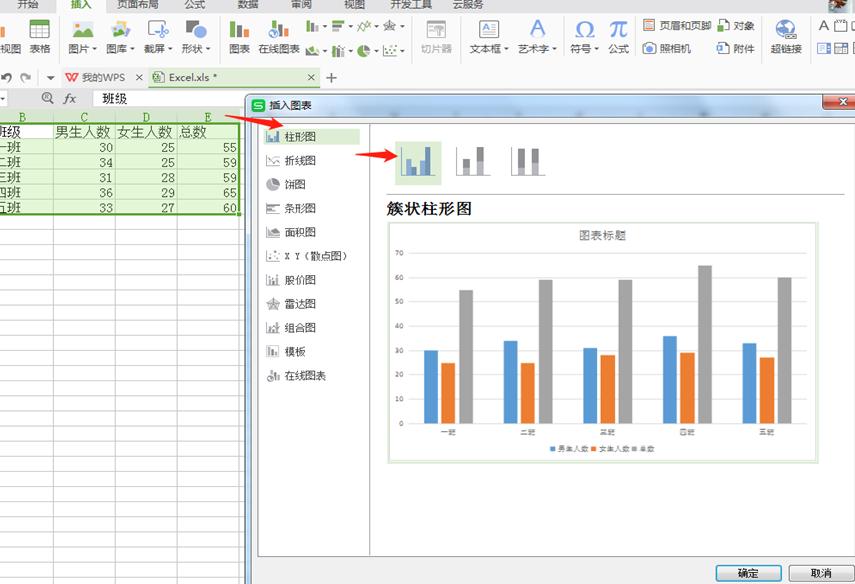Select 折线图 in the chart type list
The height and width of the screenshot is (584, 855).
292,159
